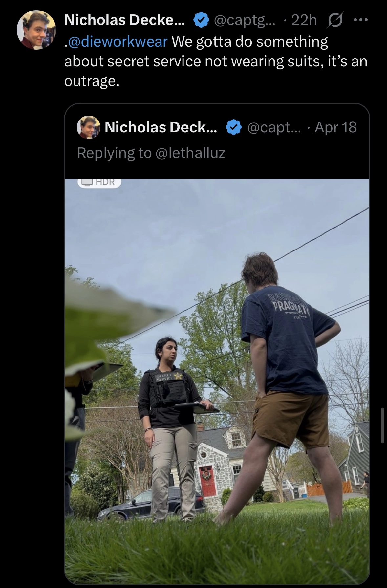Open the three-dot more options menu

(361, 20)
